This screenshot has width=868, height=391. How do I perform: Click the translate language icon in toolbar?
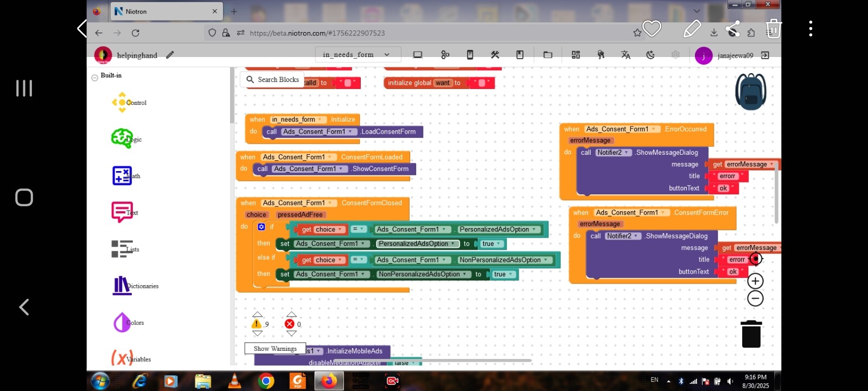(626, 55)
